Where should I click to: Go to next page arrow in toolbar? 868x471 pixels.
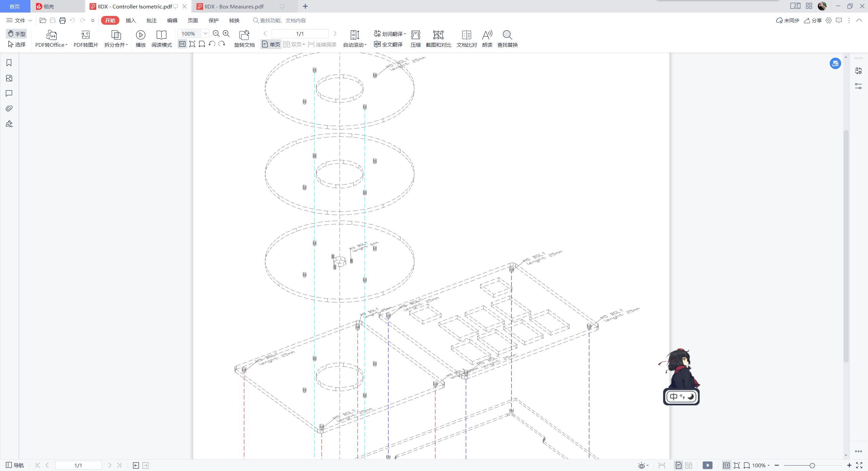[x=335, y=34]
